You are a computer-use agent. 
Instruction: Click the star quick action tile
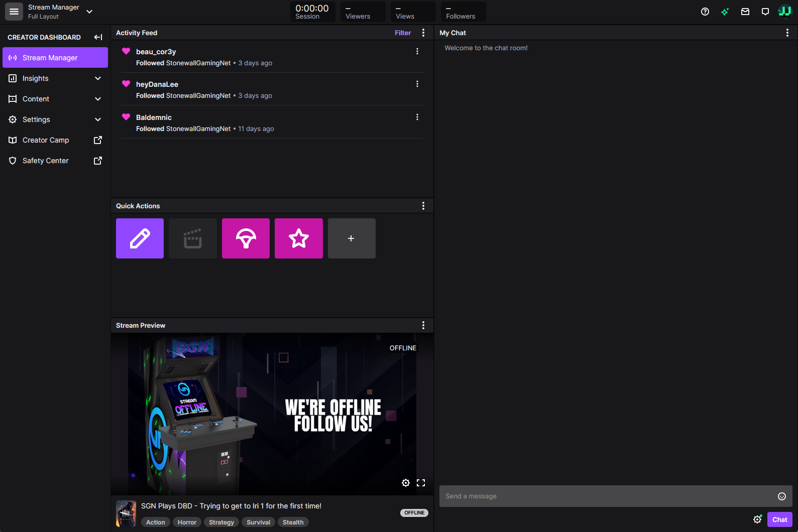pyautogui.click(x=299, y=238)
